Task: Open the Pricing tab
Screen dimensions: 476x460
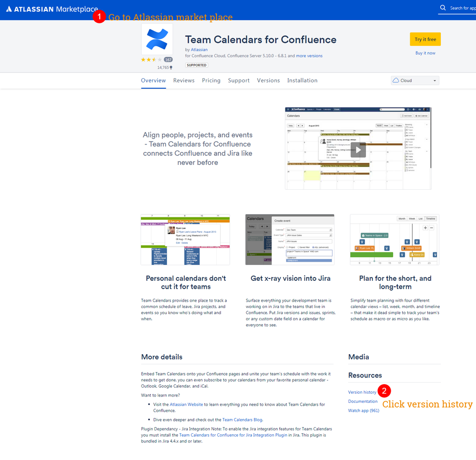Action: [x=211, y=81]
